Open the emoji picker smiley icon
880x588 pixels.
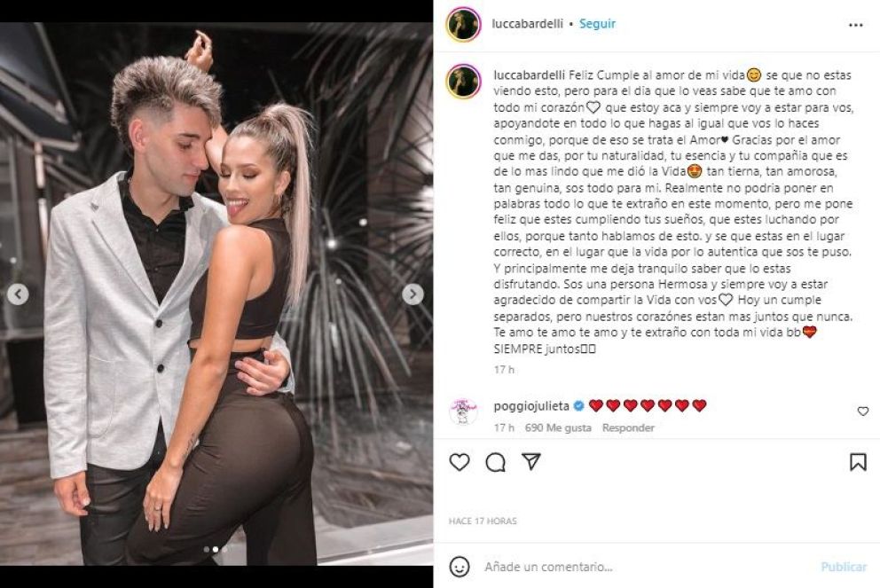[x=460, y=566]
